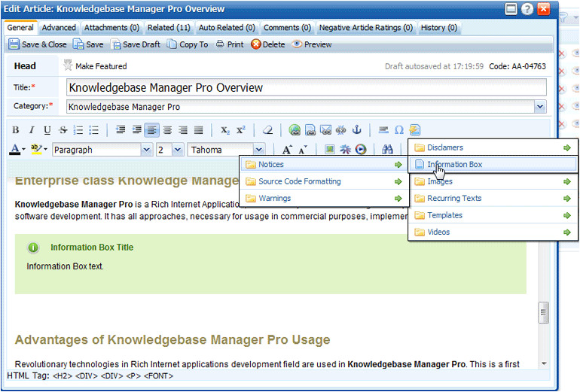This screenshot has height=392, width=580.
Task: Underline the selected text
Action: [47, 130]
